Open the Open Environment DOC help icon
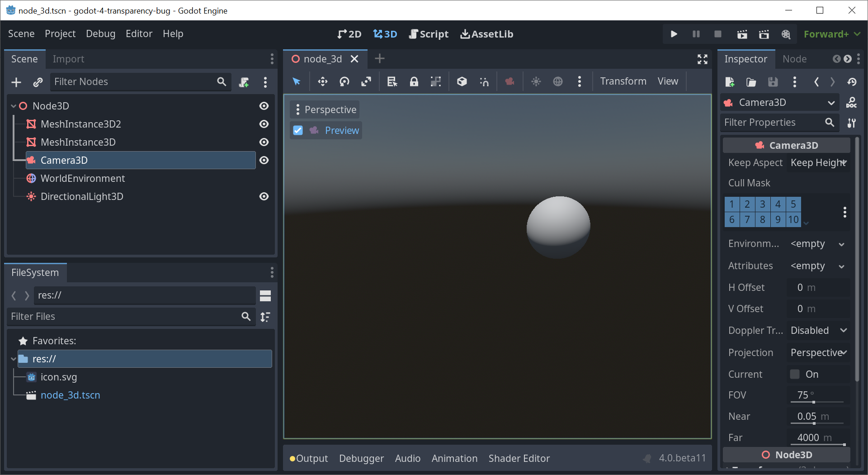The image size is (868, 475). click(x=852, y=102)
